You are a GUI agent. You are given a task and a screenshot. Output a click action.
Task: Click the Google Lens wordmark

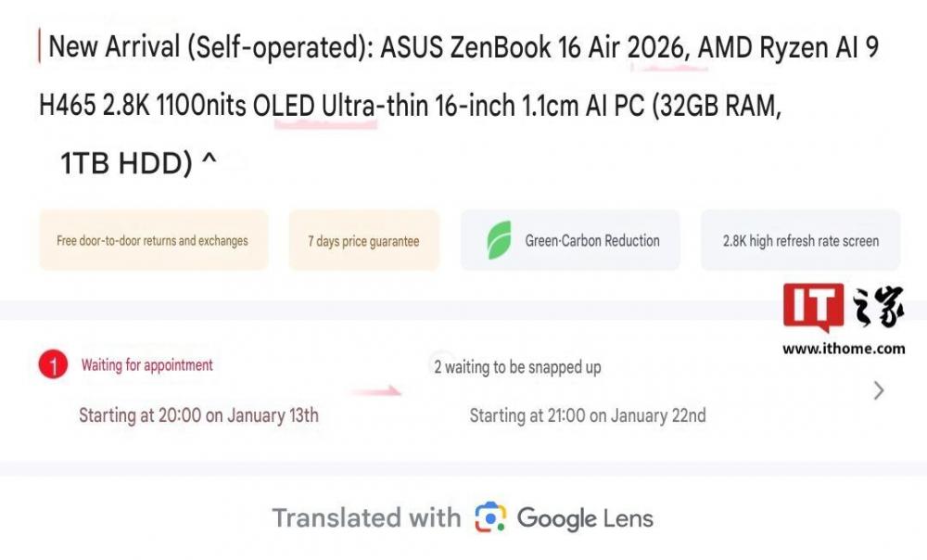tap(585, 517)
